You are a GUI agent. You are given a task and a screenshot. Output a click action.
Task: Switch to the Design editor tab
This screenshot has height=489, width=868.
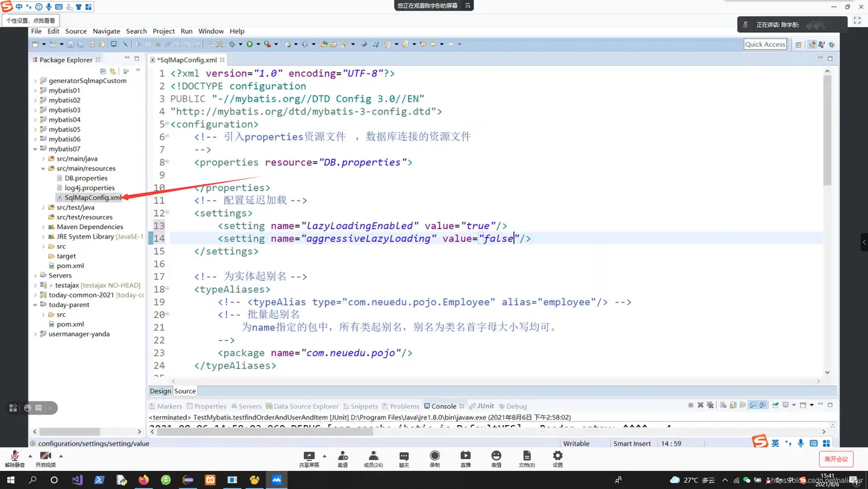point(160,391)
